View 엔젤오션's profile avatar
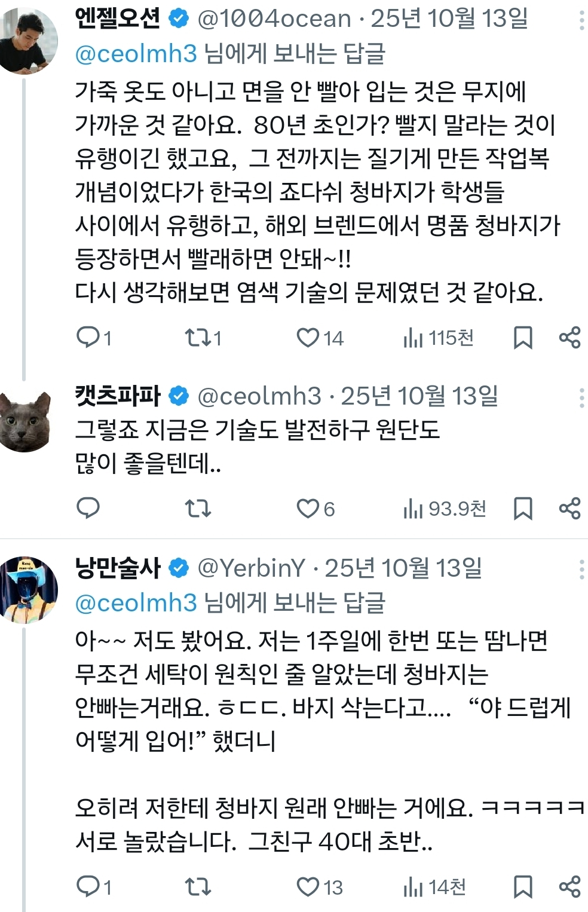Viewport: 588px width, 912px height. (27, 42)
